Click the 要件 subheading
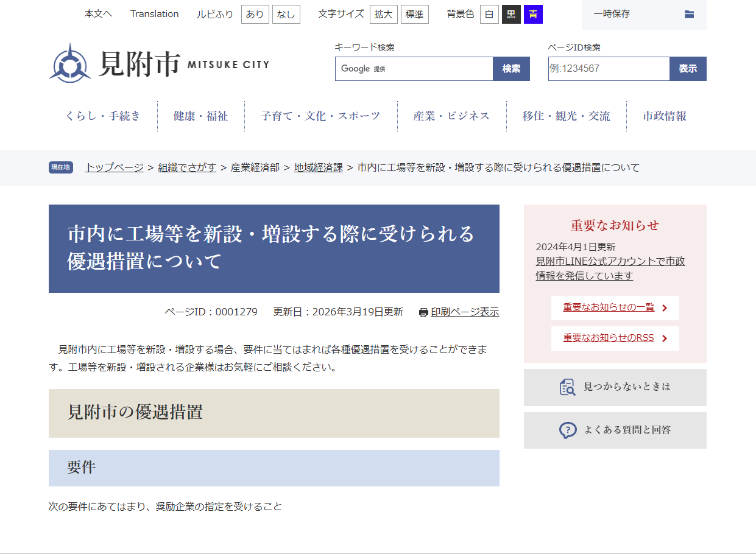Image resolution: width=756 pixels, height=554 pixels. (x=274, y=468)
